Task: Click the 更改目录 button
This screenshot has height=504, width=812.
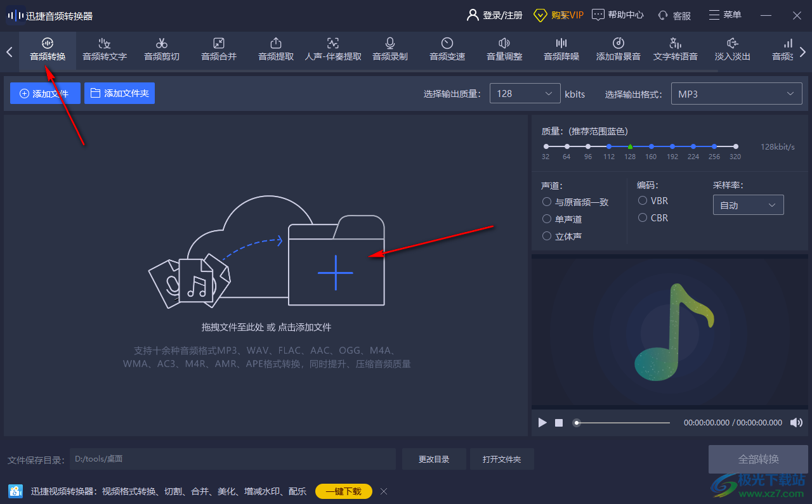Action: (x=434, y=459)
